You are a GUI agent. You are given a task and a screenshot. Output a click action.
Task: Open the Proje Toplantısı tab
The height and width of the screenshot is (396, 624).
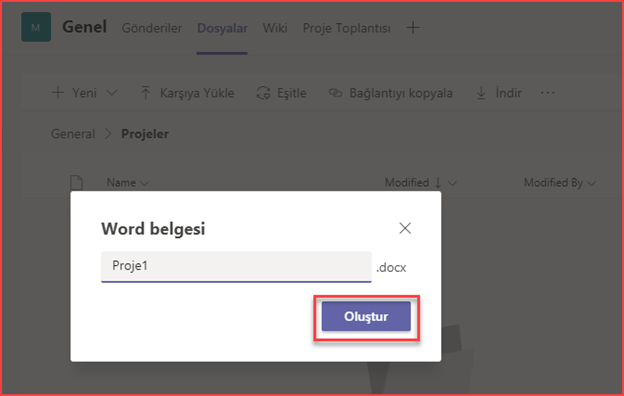coord(347,28)
